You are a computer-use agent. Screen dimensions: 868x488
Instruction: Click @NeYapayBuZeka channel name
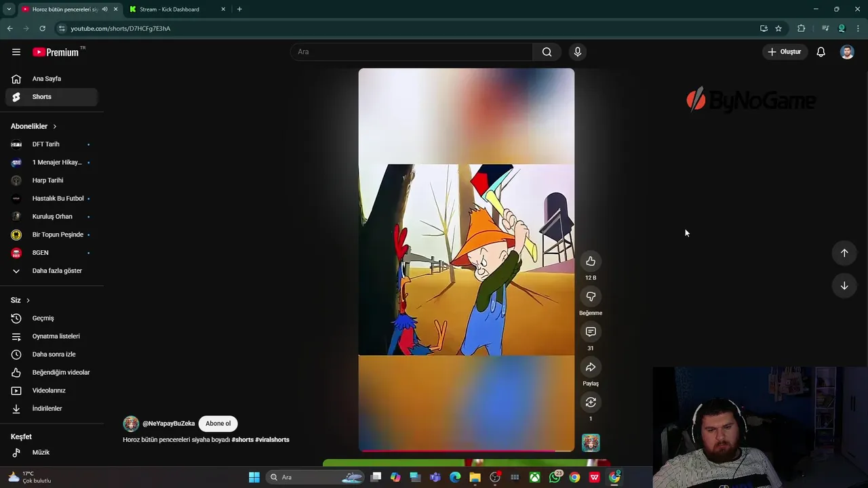click(168, 424)
